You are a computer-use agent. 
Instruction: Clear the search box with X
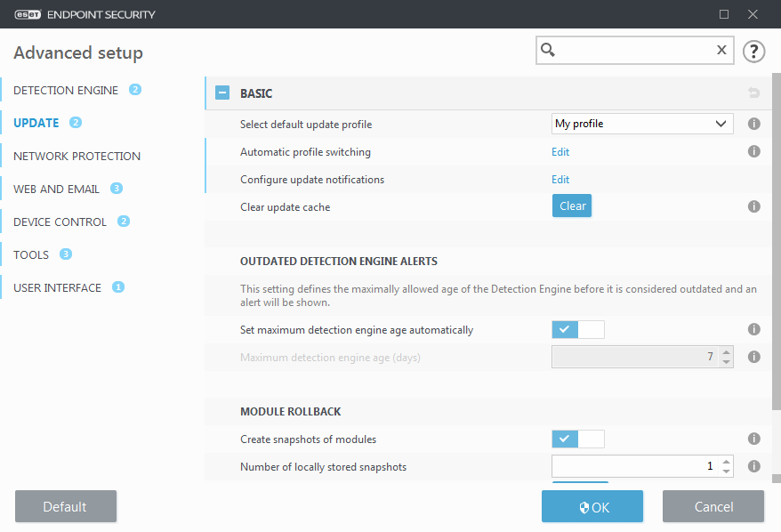[x=721, y=50]
